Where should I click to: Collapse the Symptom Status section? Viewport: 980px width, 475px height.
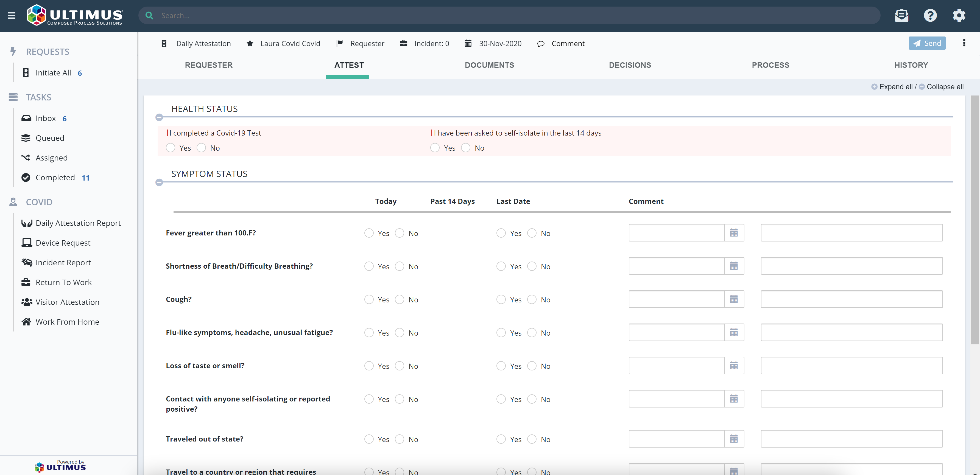click(160, 182)
